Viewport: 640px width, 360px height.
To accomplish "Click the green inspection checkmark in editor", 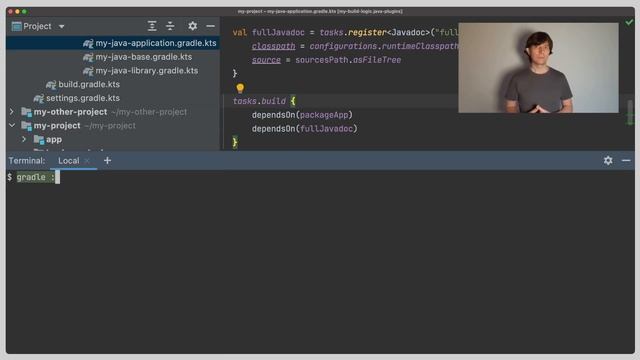I will (x=629, y=22).
